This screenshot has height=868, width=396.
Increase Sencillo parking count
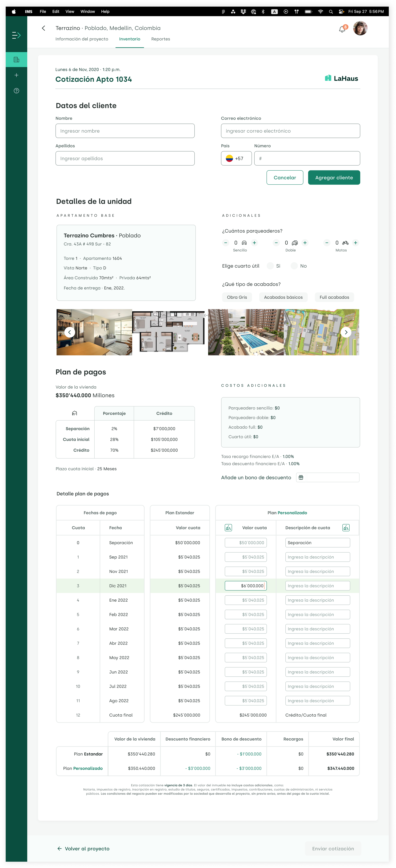254,243
